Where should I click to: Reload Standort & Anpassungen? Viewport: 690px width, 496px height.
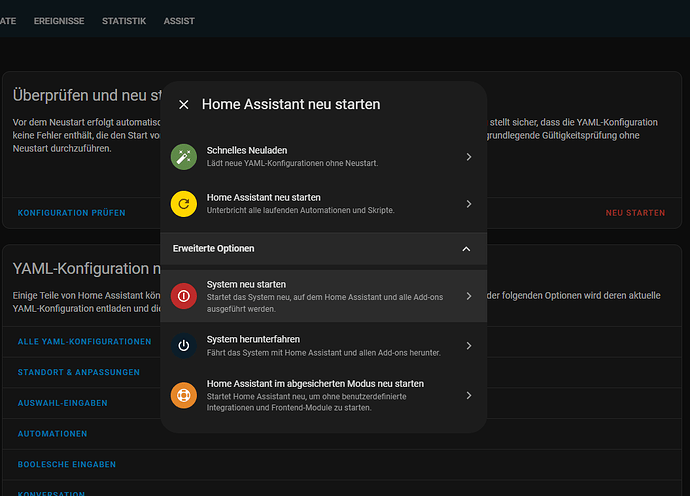click(x=79, y=373)
